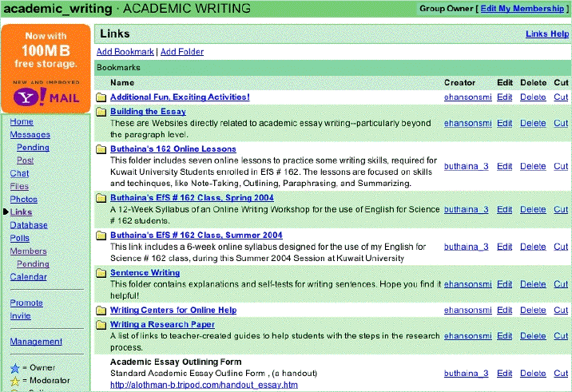Viewport: 572px width, 392px height.
Task: Open the Polls section
Action: click(x=20, y=238)
